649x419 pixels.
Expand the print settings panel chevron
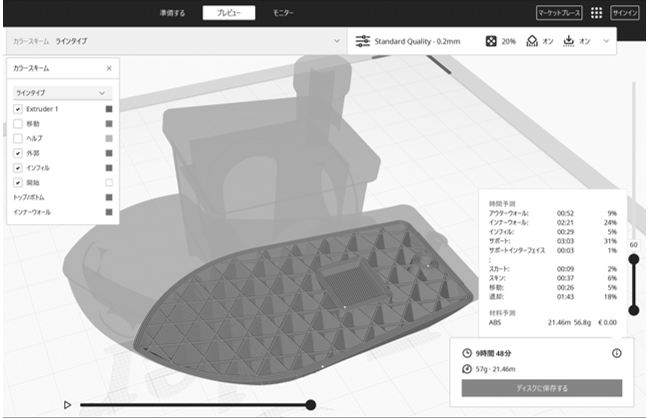point(606,41)
